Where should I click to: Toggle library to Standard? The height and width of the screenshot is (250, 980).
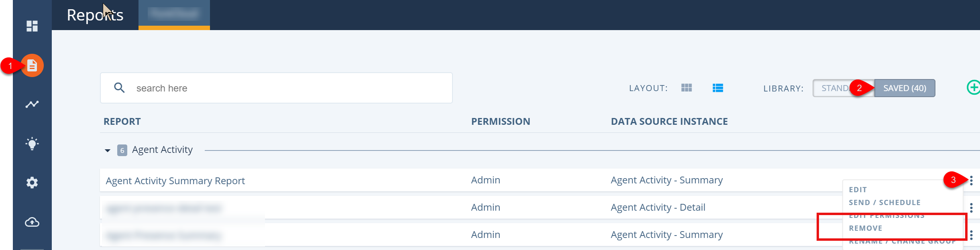click(836, 88)
